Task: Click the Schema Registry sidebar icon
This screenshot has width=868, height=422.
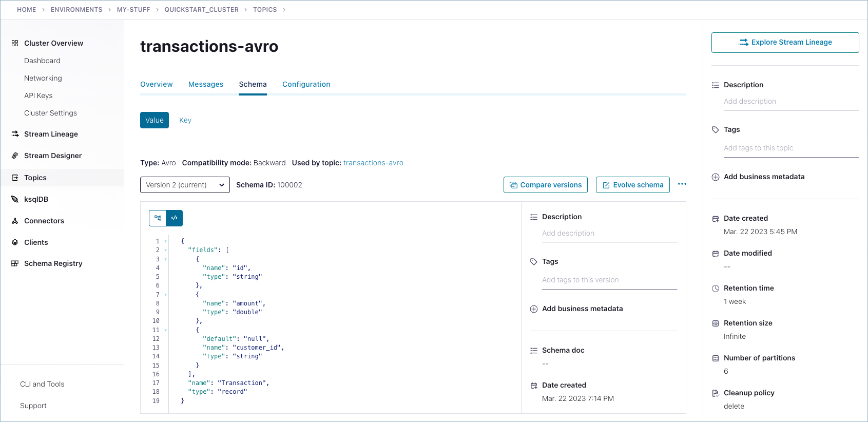Action: (15, 263)
